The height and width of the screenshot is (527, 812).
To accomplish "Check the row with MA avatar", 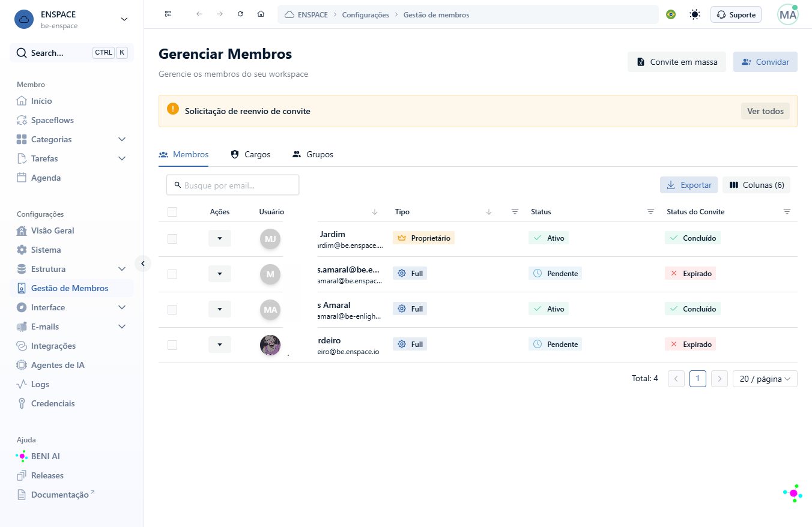I will pos(172,310).
